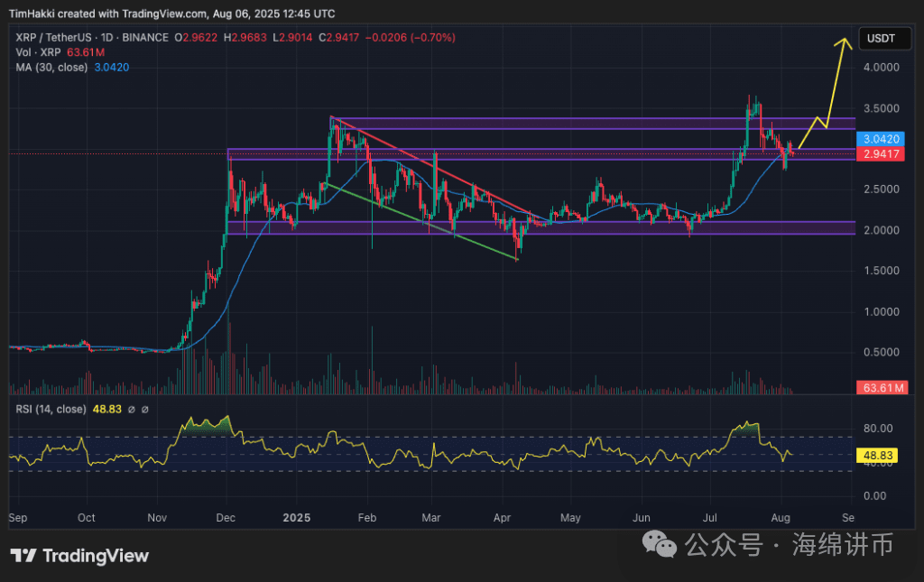Click the May time axis label
Screen dimensions: 924x582
tap(570, 518)
